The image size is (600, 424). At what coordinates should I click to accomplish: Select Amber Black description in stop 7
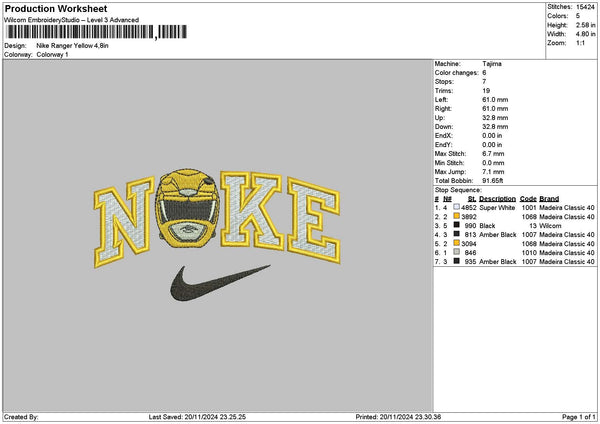498,262
